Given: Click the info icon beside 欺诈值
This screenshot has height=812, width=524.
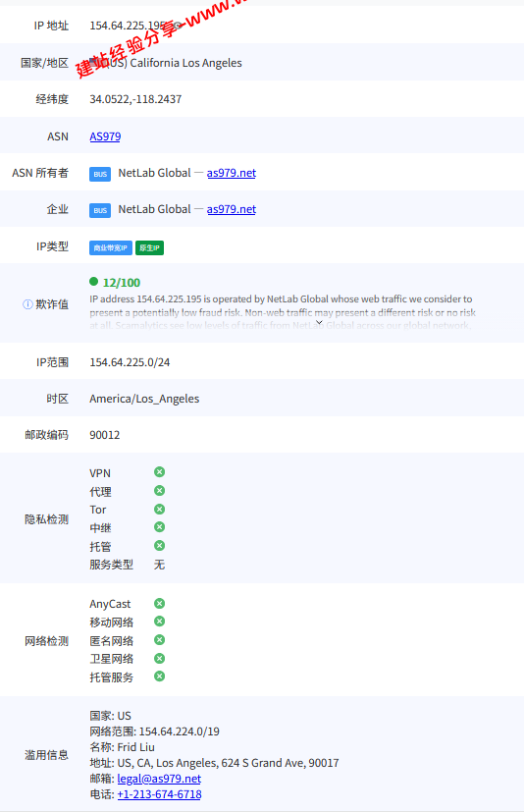Looking at the screenshot, I should click(x=27, y=304).
